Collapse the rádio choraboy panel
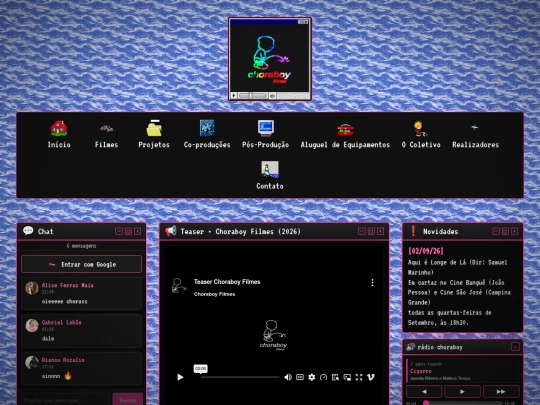 tap(515, 347)
